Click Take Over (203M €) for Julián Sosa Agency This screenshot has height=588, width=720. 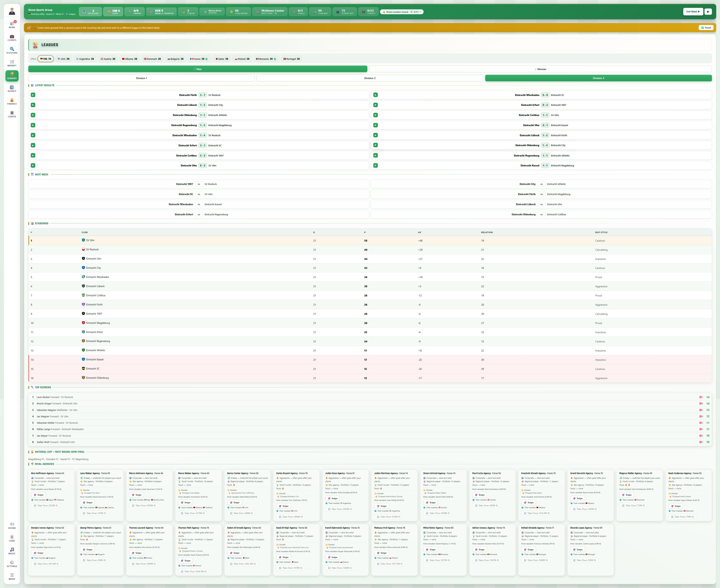[x=340, y=509]
